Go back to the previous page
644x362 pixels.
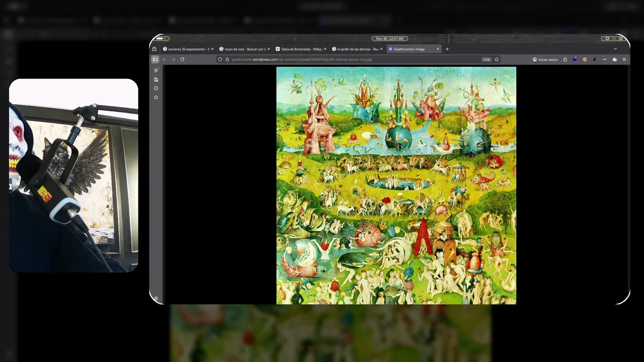(164, 59)
